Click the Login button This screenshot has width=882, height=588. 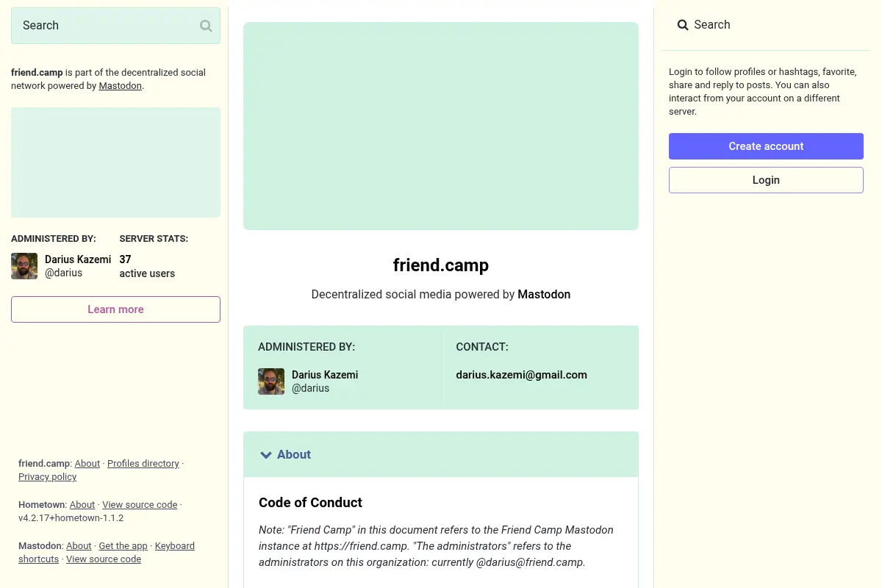click(766, 180)
